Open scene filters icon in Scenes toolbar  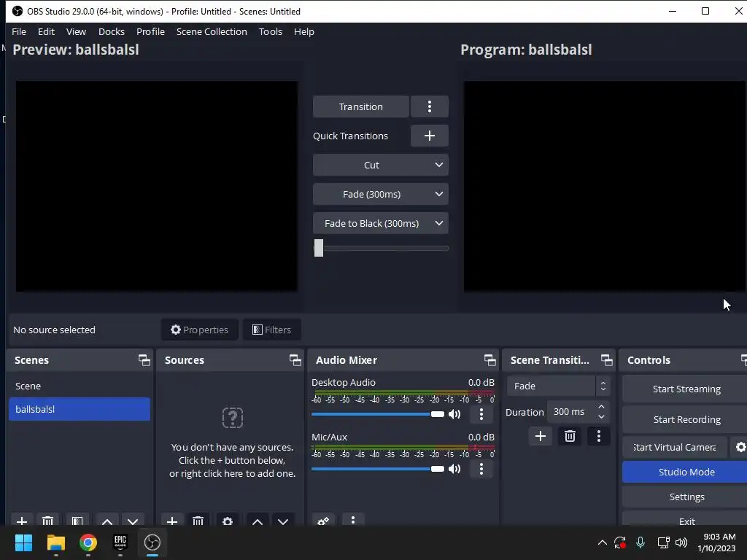coord(77,521)
